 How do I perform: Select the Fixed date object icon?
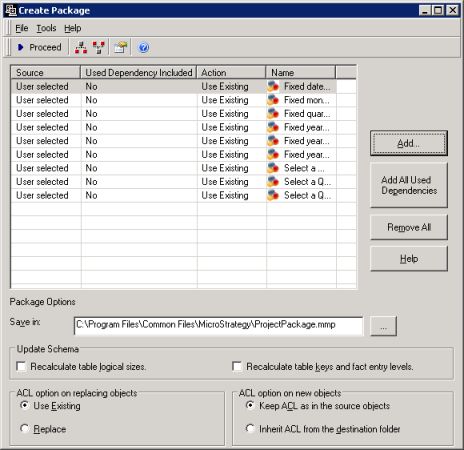coord(273,86)
